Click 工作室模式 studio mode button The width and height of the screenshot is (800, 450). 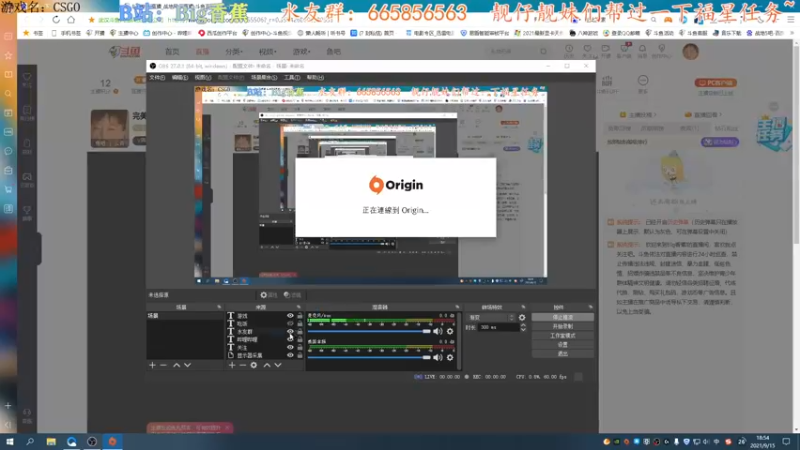pyautogui.click(x=562, y=336)
